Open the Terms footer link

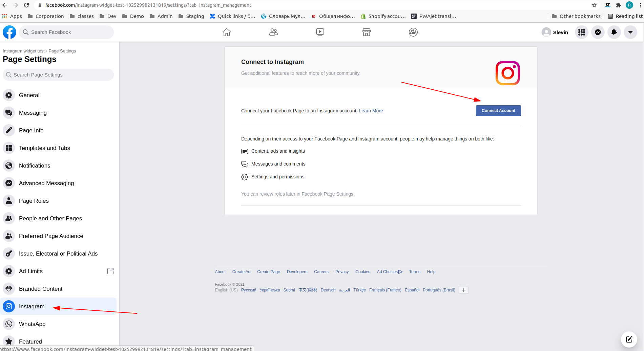415,272
